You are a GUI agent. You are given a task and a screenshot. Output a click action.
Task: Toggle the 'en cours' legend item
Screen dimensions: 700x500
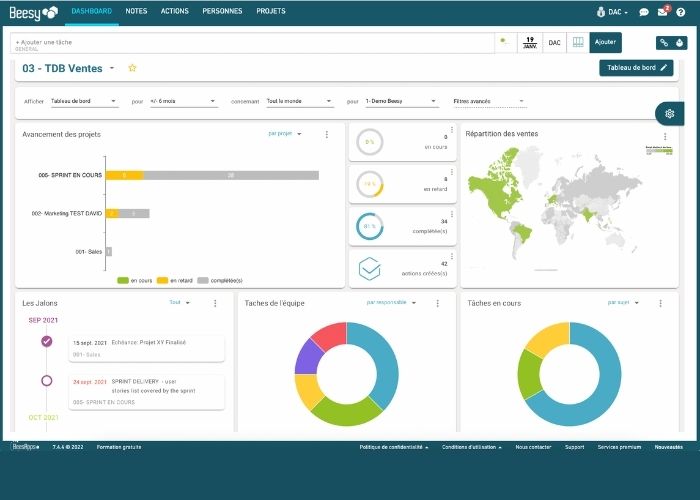(x=134, y=280)
